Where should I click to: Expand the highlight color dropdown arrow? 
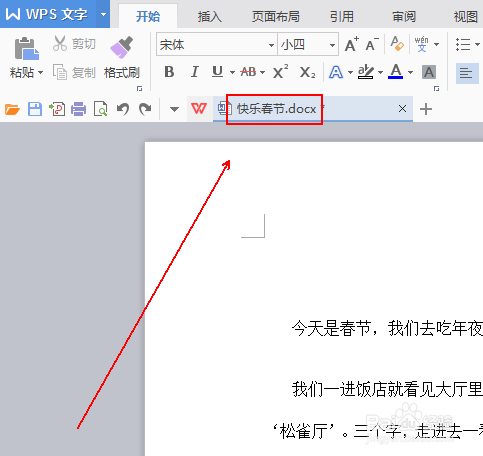[x=380, y=72]
